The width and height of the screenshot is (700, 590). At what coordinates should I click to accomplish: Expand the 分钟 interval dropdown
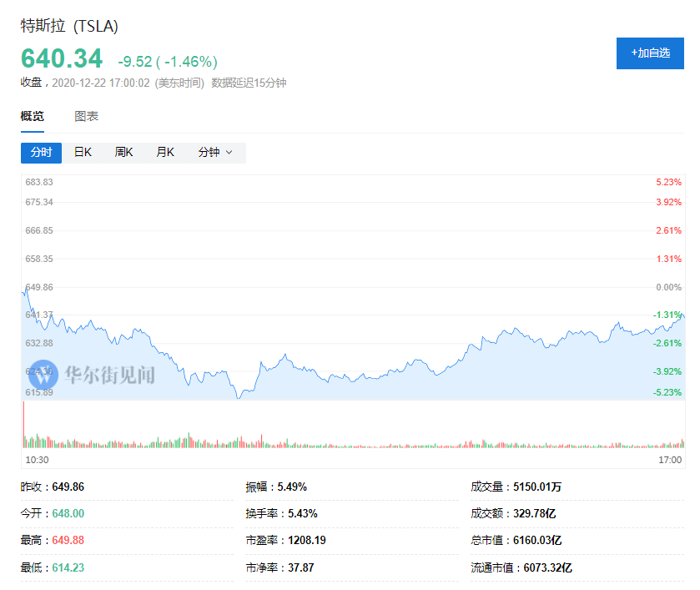[215, 152]
